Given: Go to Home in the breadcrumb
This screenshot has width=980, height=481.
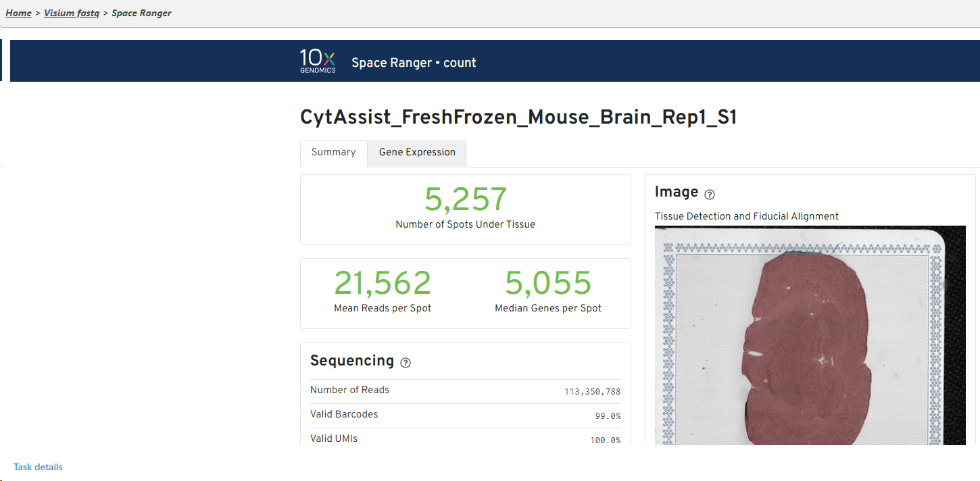Looking at the screenshot, I should tap(18, 13).
